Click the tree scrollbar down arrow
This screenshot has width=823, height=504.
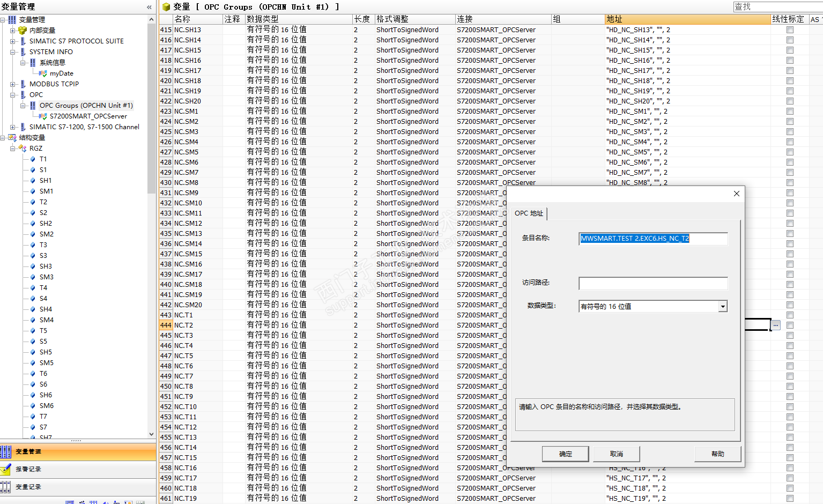click(x=151, y=434)
